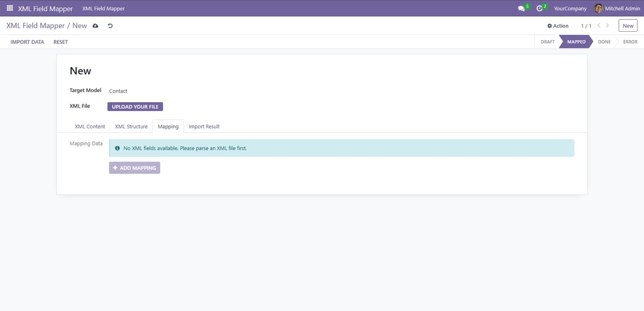Image resolution: width=644 pixels, height=311 pixels.
Task: Save the record manually with the cloud icon
Action: click(95, 26)
